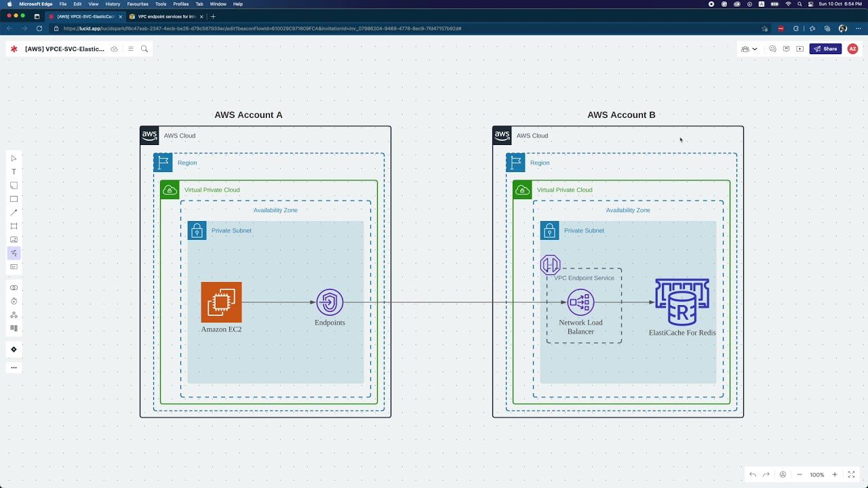This screenshot has height=488, width=868.
Task: Select the Frame tool
Action: coord(14,226)
